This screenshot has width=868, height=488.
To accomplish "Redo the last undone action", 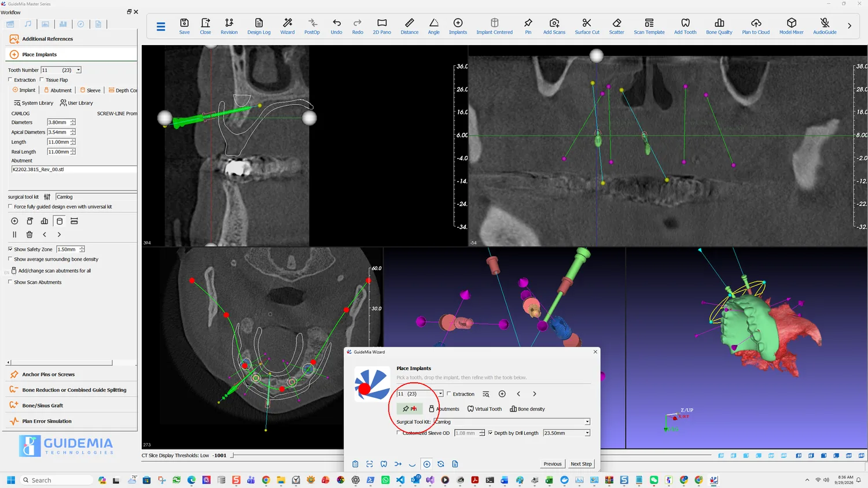I will tap(358, 26).
